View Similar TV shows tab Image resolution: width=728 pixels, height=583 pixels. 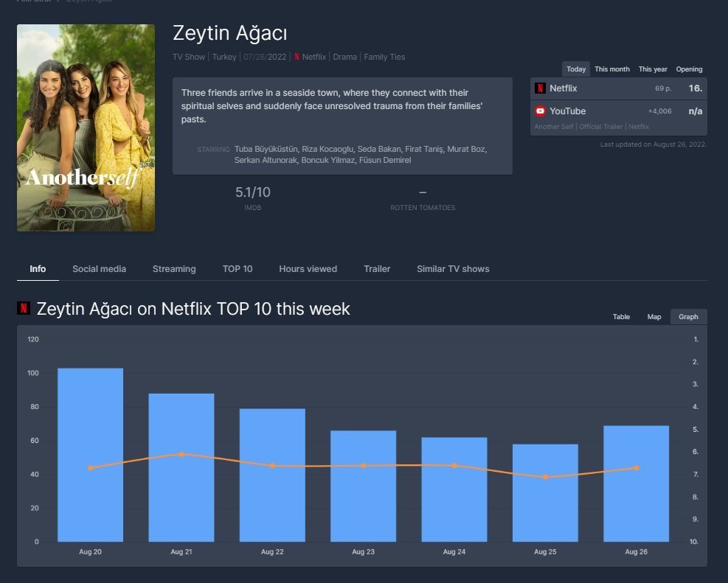453,269
